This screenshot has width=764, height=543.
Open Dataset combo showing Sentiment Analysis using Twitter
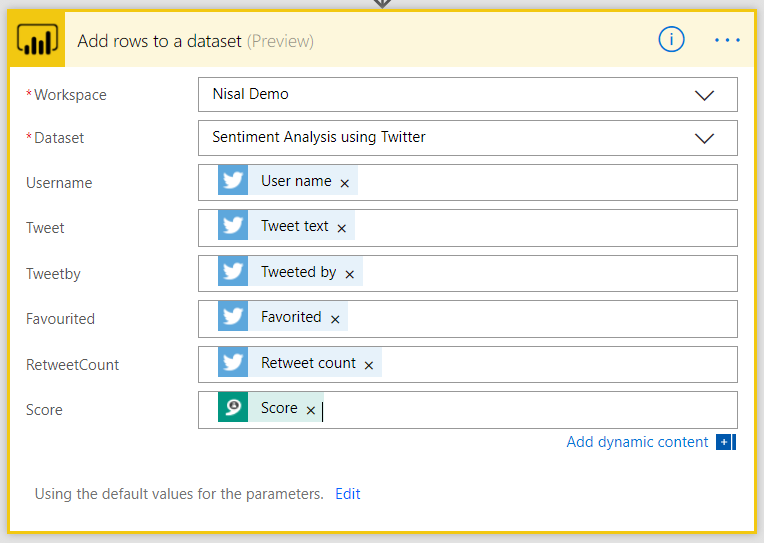[468, 138]
